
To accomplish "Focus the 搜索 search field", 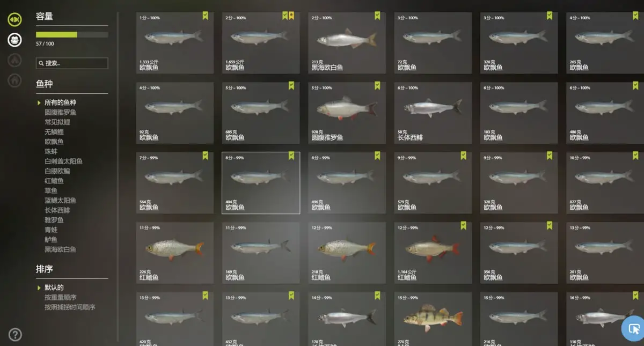I will pos(72,63).
